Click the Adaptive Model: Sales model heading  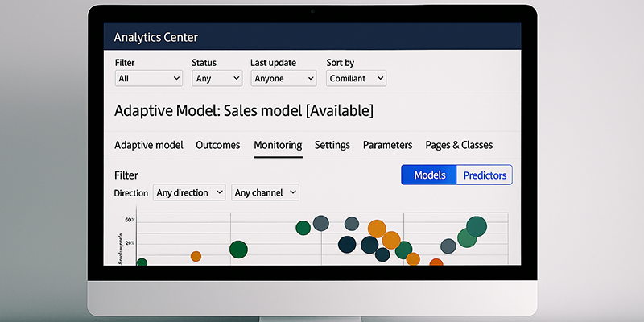pos(244,111)
